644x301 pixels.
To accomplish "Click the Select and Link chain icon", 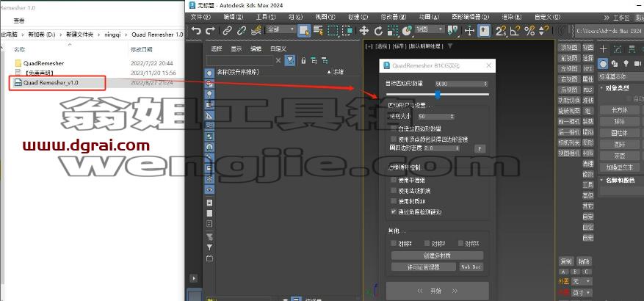I will [227, 30].
